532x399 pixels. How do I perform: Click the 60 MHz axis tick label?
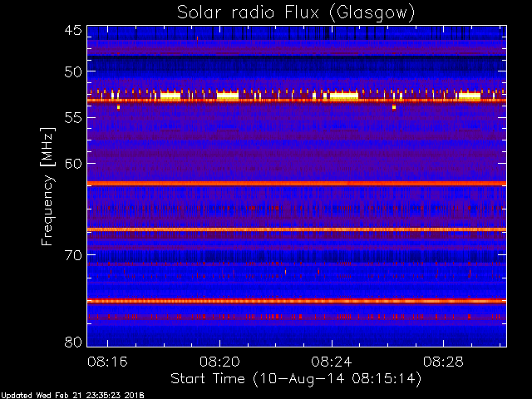coord(73,164)
